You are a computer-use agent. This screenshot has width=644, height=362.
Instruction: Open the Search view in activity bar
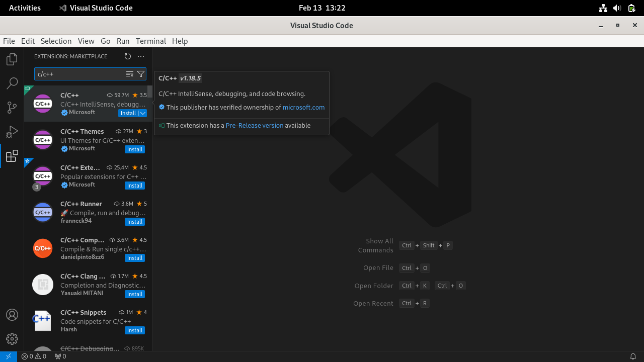[12, 83]
